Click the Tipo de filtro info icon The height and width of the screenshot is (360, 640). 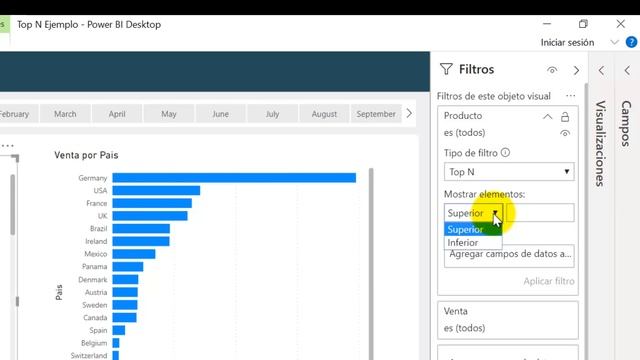pyautogui.click(x=505, y=153)
